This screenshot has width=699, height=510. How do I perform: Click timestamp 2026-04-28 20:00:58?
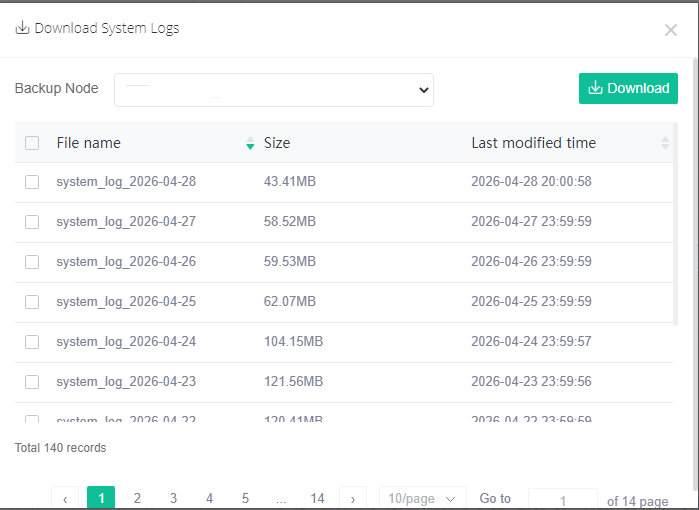(x=531, y=181)
